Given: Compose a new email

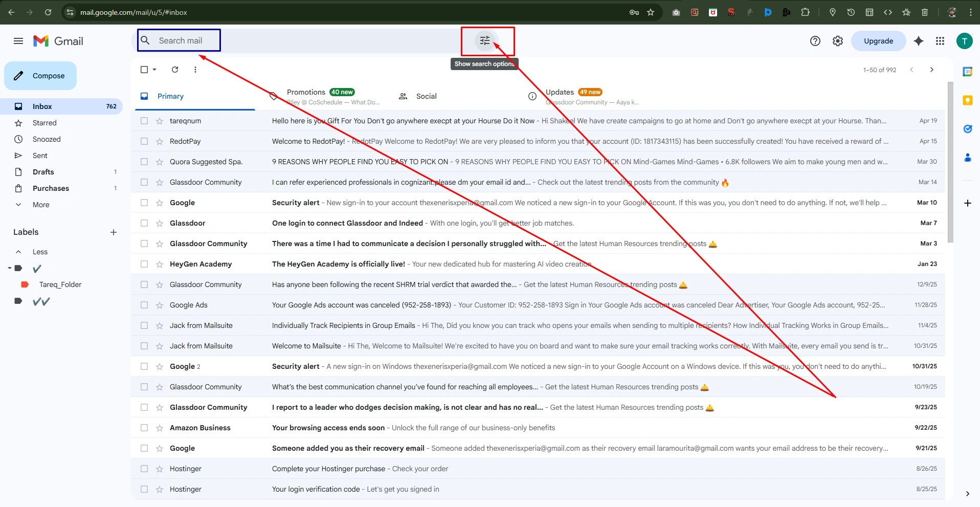Looking at the screenshot, I should [40, 76].
